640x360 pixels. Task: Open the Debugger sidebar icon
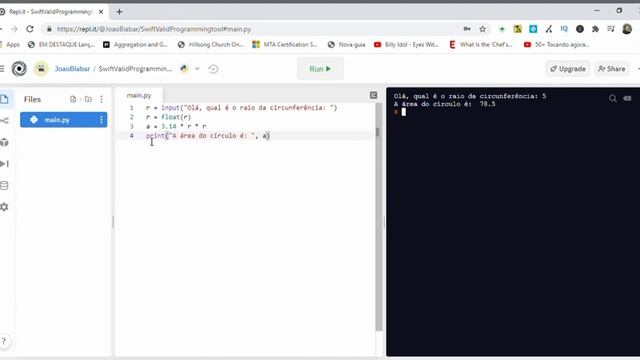4,164
